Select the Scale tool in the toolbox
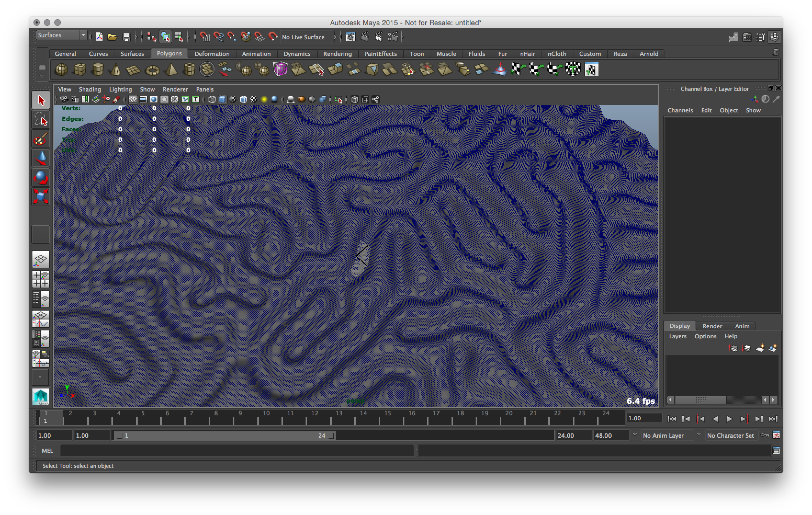 [x=41, y=197]
